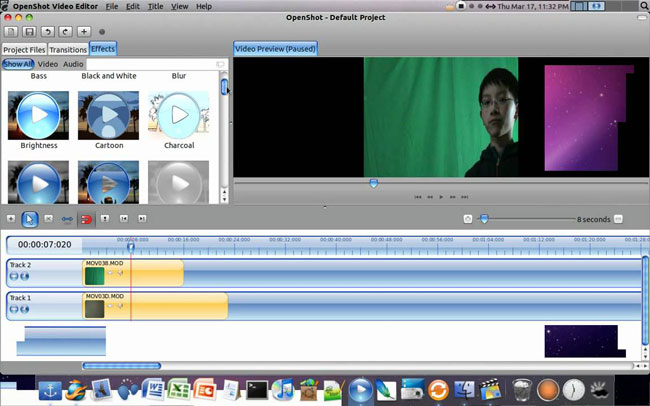Click the timeline zoom slider handle
This screenshot has height=406, width=650.
pyautogui.click(x=484, y=219)
